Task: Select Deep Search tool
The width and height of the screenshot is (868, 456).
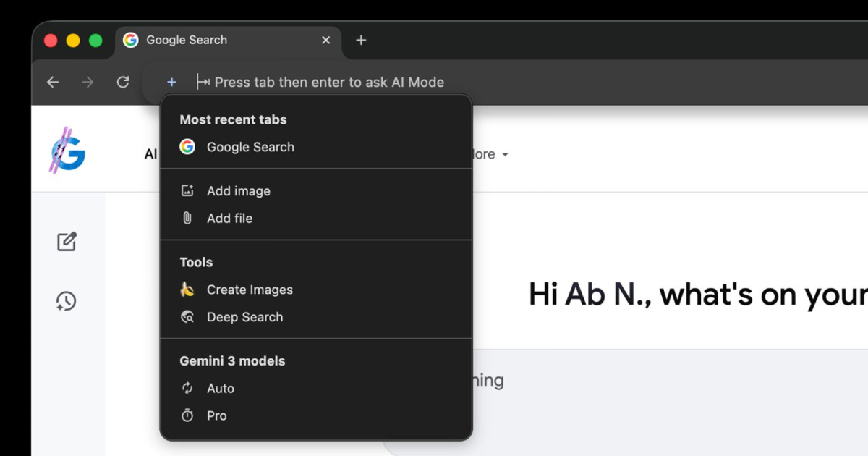Action: coord(244,317)
